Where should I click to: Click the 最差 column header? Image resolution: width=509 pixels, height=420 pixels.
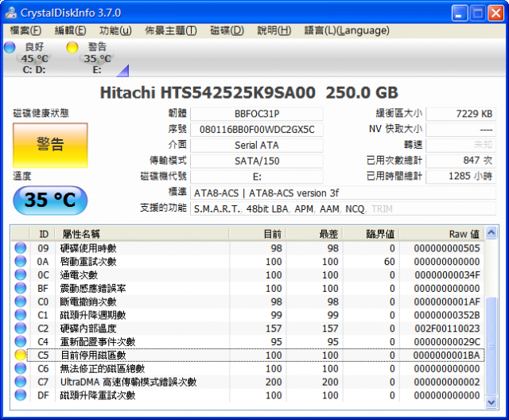tap(315, 234)
